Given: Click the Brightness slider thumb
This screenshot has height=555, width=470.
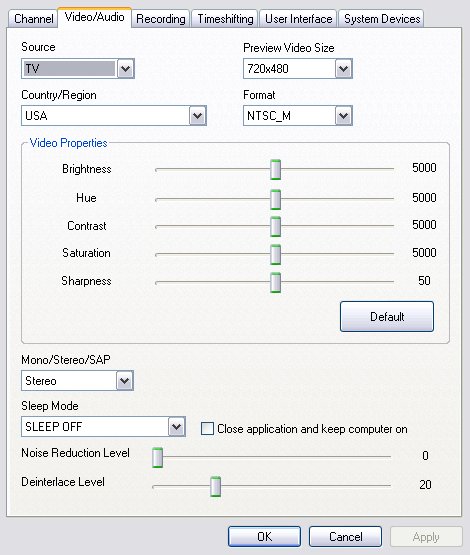Looking at the screenshot, I should coord(275,170).
